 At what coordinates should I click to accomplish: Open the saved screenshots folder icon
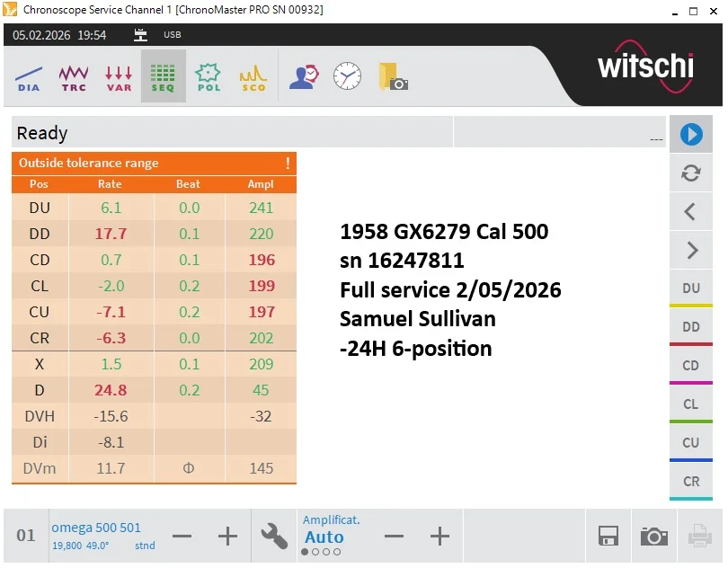394,76
